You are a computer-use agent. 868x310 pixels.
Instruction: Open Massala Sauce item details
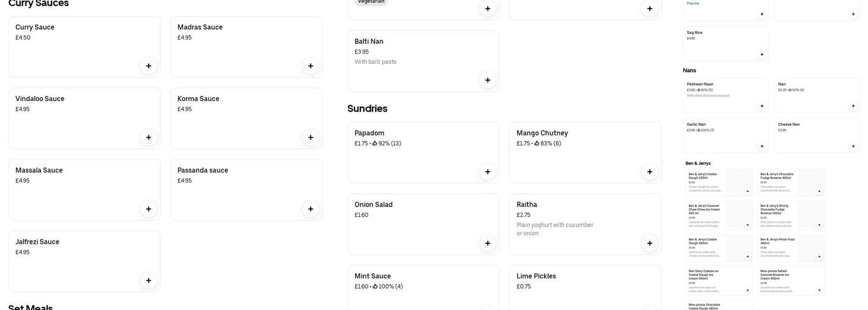[x=39, y=170]
